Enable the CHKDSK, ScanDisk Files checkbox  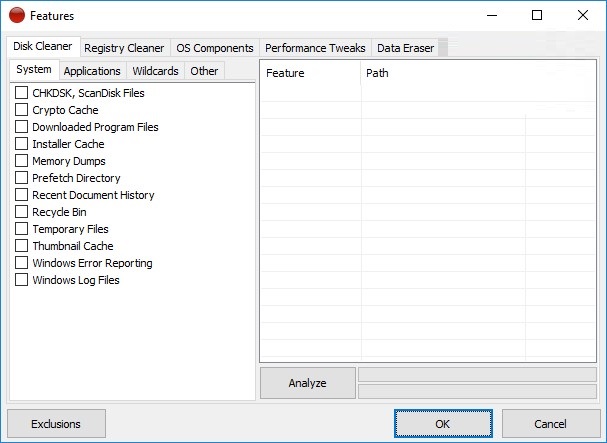[22, 93]
